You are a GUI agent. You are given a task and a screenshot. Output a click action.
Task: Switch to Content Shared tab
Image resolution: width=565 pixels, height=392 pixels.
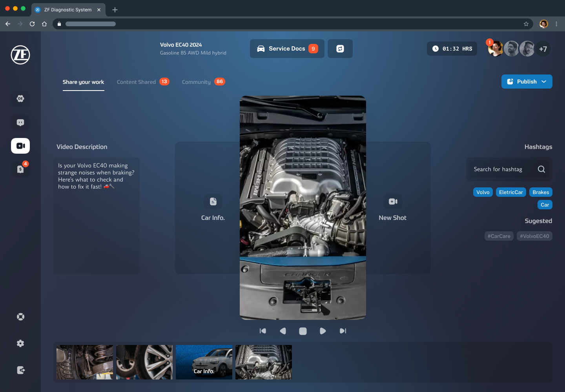143,82
